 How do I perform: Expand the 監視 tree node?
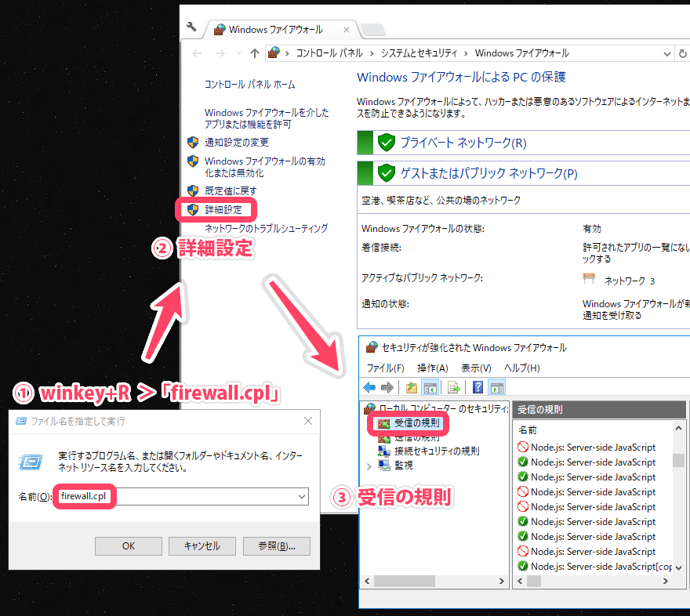click(x=369, y=466)
